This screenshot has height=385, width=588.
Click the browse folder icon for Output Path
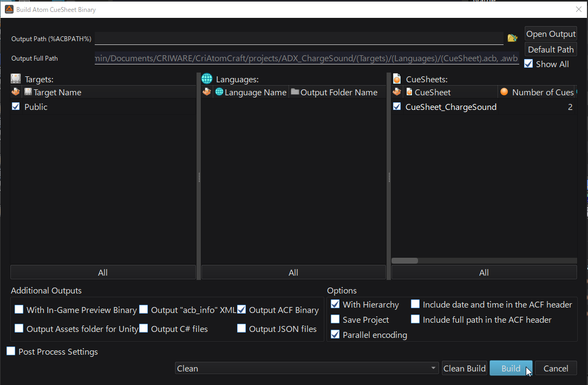pos(512,38)
